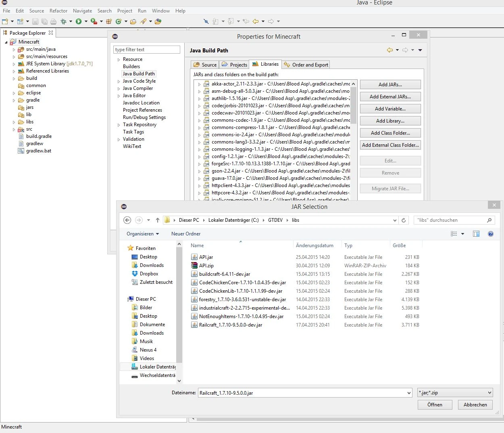Screen dimensions: 504x433
Task: Select Java Build Path in properties tree
Action: pos(139,74)
